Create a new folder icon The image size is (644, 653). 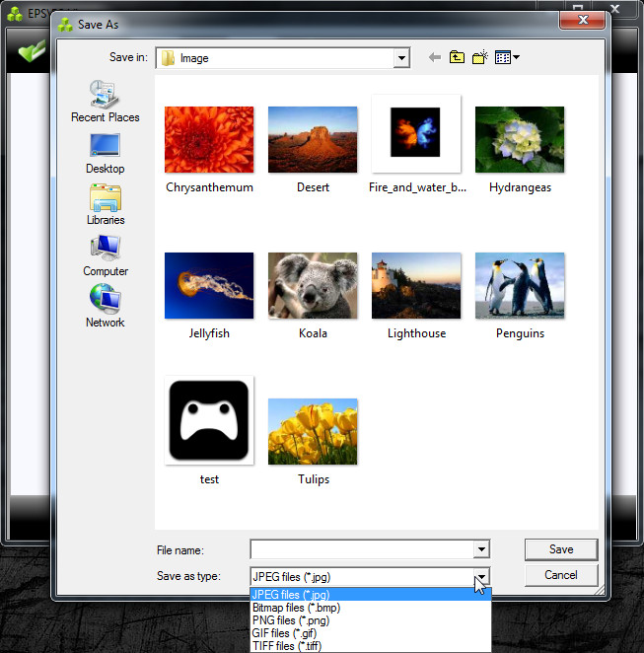[x=479, y=57]
